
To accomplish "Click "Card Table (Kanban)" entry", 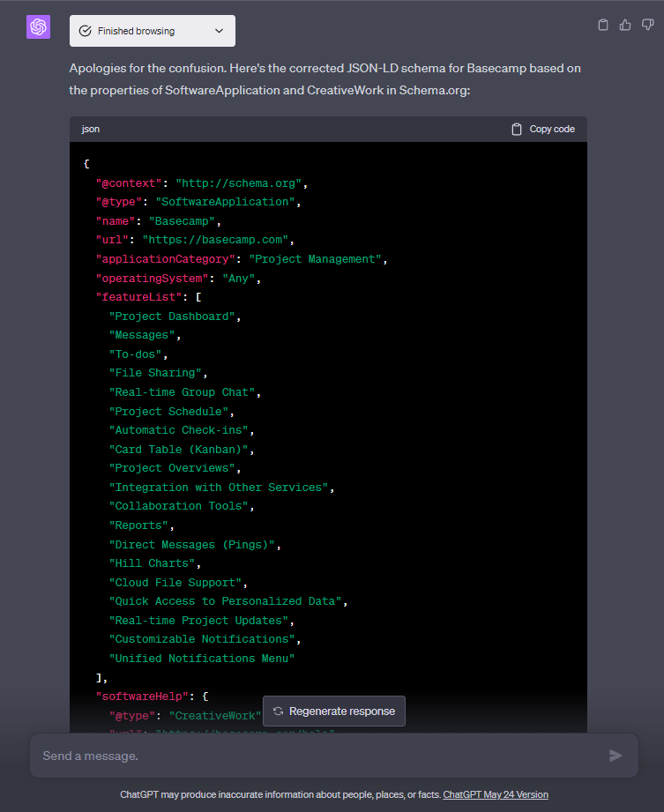I will click(179, 449).
